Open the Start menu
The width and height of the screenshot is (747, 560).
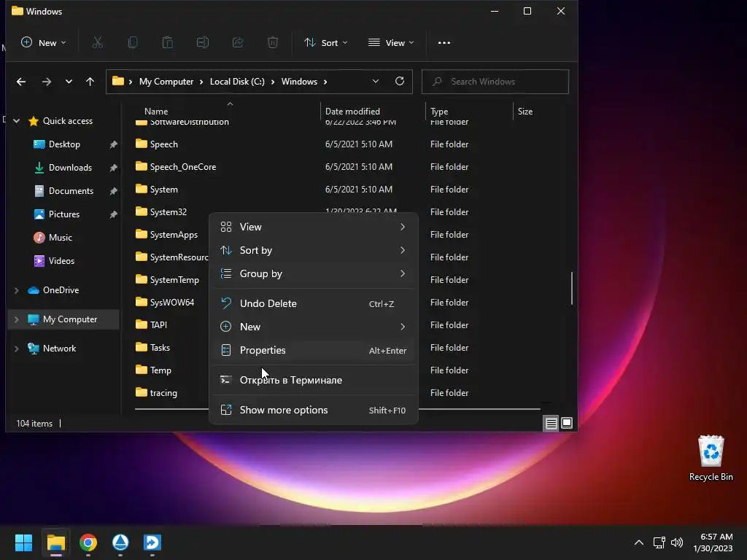coord(23,542)
